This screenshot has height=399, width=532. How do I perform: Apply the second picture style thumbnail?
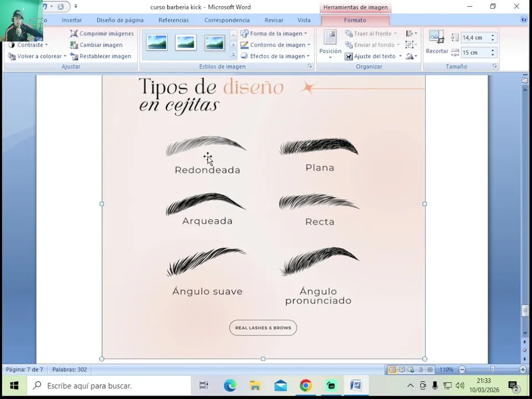coord(186,43)
